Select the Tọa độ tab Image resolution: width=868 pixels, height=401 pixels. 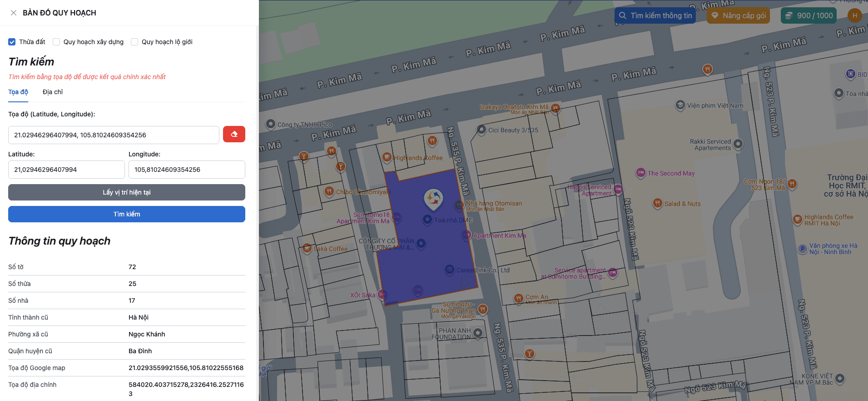coord(18,92)
